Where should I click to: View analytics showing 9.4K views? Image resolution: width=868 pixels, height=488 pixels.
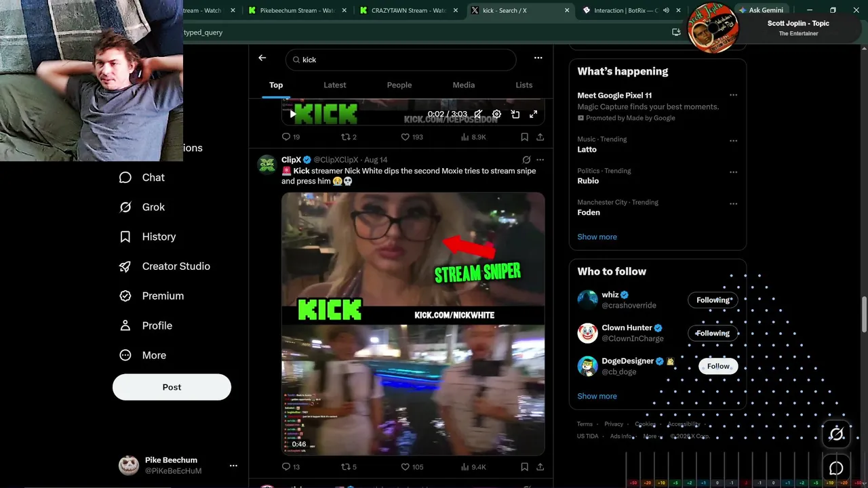click(x=473, y=467)
